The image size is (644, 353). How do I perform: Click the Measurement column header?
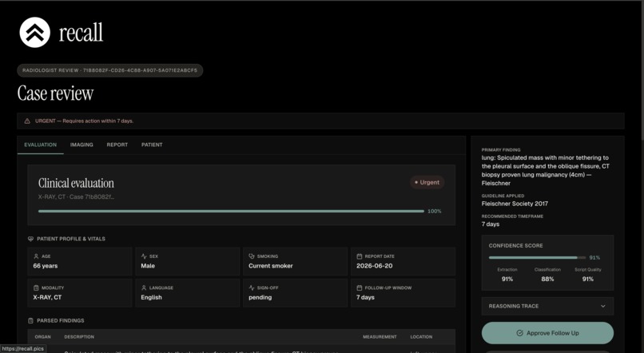[x=380, y=337]
